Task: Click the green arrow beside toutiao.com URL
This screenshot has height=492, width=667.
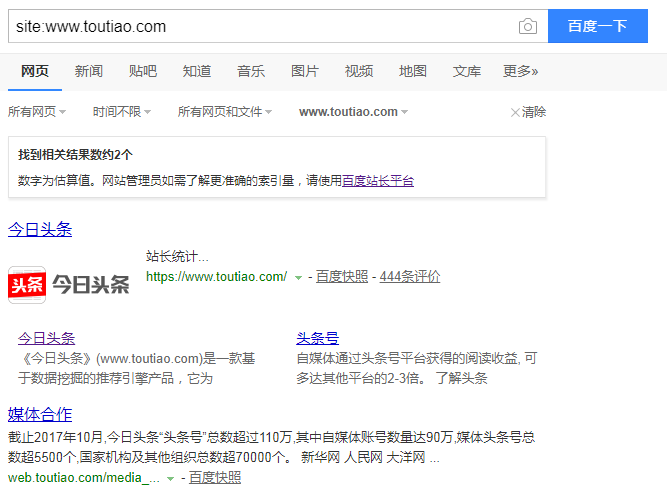Action: 298,277
